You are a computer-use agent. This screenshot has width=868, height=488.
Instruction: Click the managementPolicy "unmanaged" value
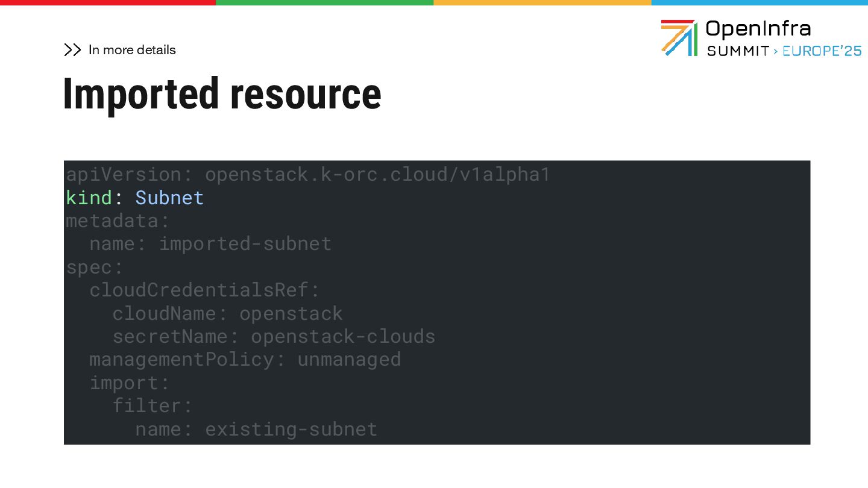(348, 359)
